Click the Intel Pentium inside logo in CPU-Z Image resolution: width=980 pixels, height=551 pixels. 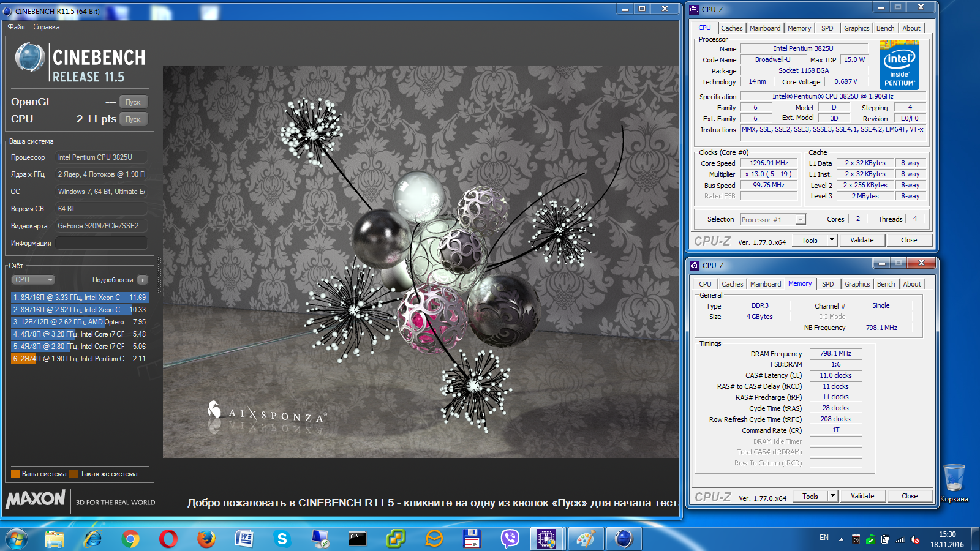pos(899,65)
